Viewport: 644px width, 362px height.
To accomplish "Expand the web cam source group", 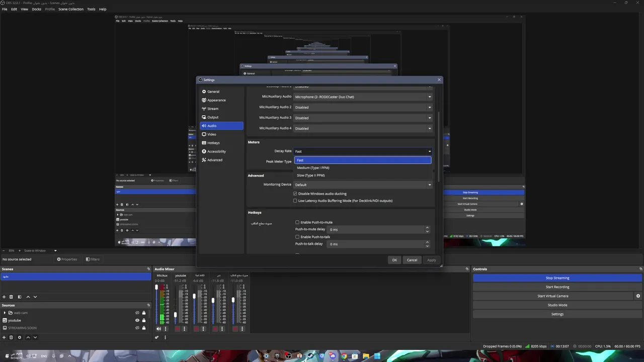I will tap(5, 313).
